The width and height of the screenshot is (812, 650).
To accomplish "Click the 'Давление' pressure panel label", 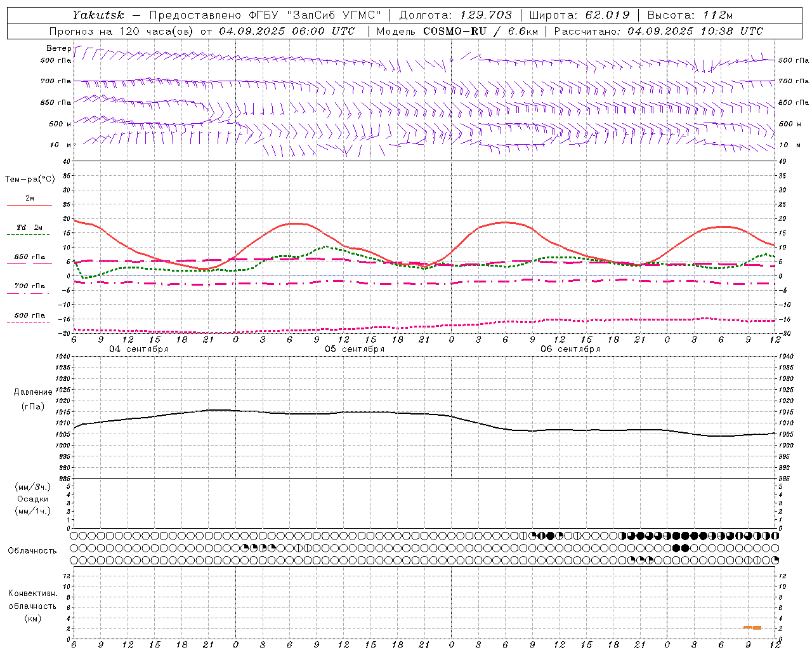I will 33,392.
